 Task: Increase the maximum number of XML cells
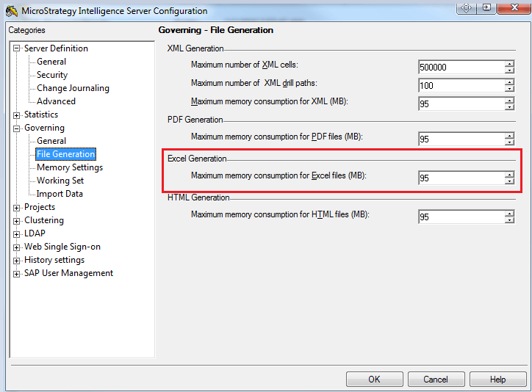coord(510,64)
